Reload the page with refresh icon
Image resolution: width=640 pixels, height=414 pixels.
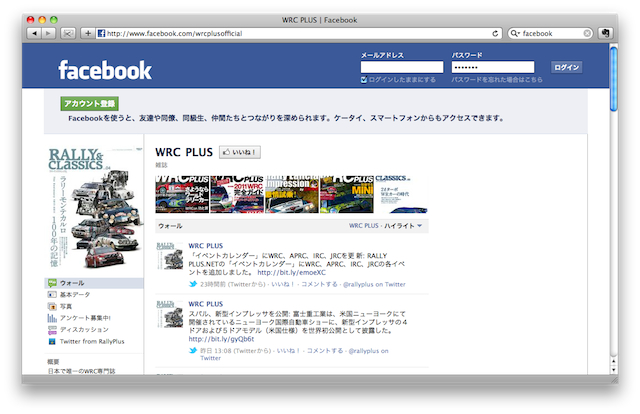496,33
